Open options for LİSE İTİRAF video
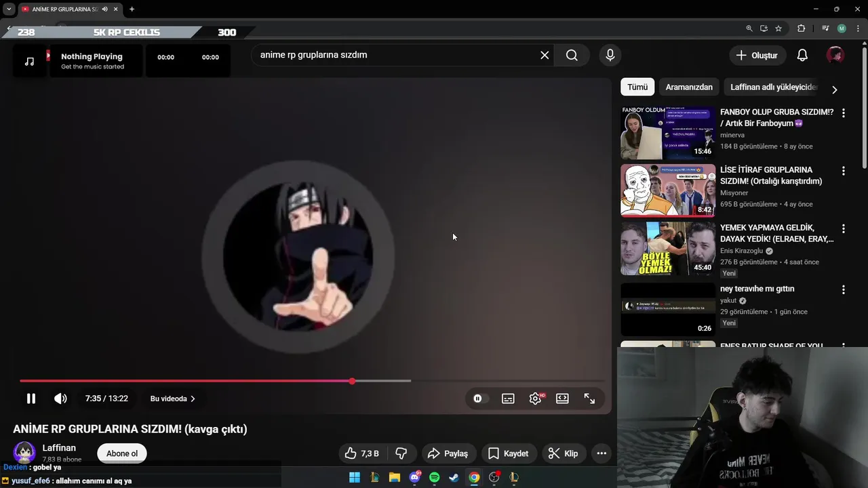The image size is (868, 488). pyautogui.click(x=844, y=171)
